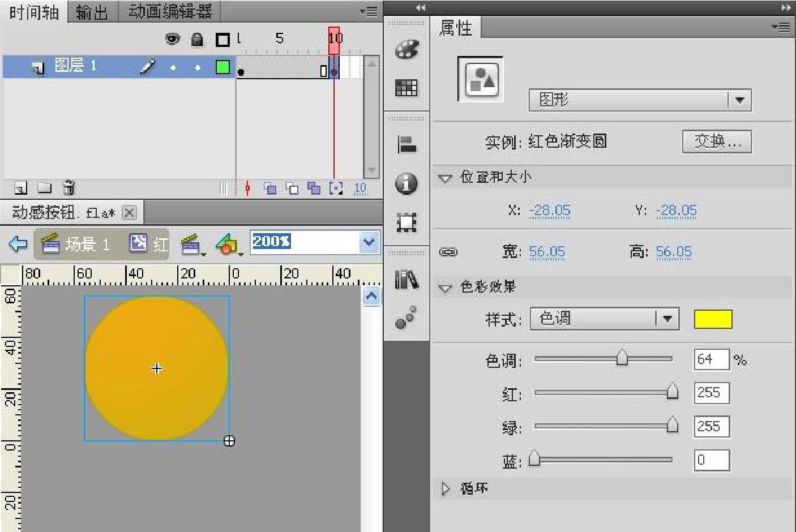Toggle lock dot for 图层 1
The width and height of the screenshot is (796, 532).
pos(197,68)
